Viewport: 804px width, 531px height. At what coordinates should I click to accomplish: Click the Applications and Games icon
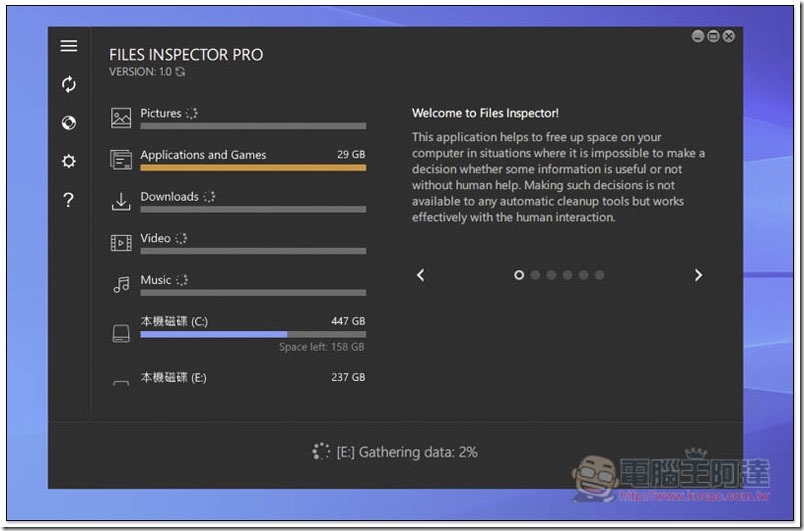(121, 159)
